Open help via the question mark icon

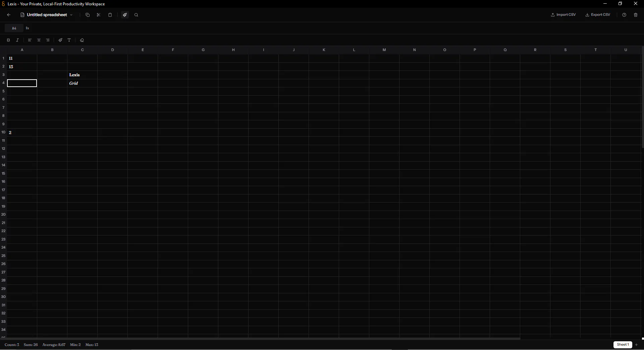(624, 15)
